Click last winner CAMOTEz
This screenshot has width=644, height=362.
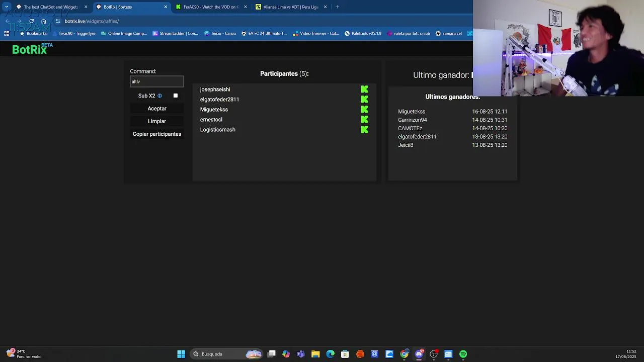coord(410,128)
